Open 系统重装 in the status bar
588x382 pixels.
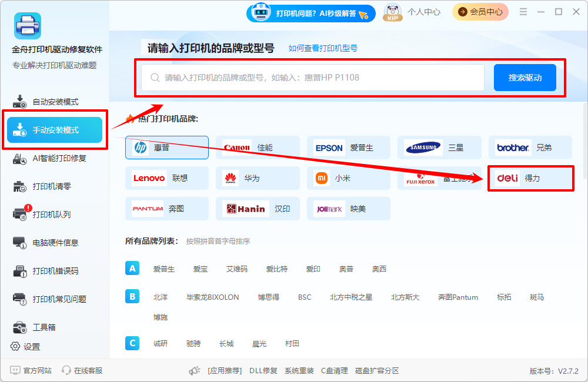pos(299,371)
